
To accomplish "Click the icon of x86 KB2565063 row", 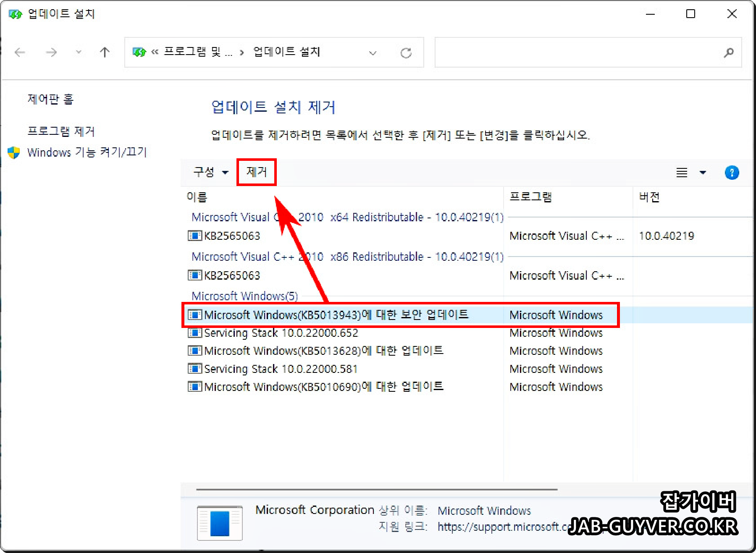I will pyautogui.click(x=194, y=275).
